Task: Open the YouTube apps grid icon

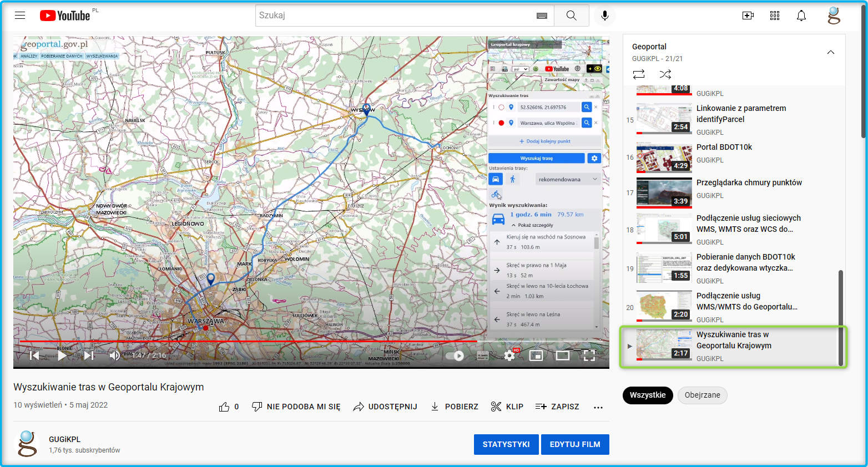Action: point(775,15)
